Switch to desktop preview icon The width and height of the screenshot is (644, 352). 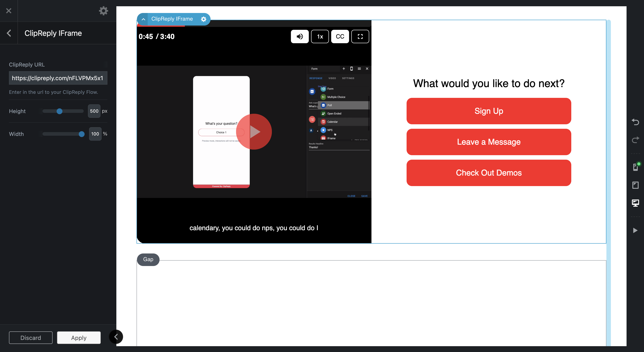635,203
